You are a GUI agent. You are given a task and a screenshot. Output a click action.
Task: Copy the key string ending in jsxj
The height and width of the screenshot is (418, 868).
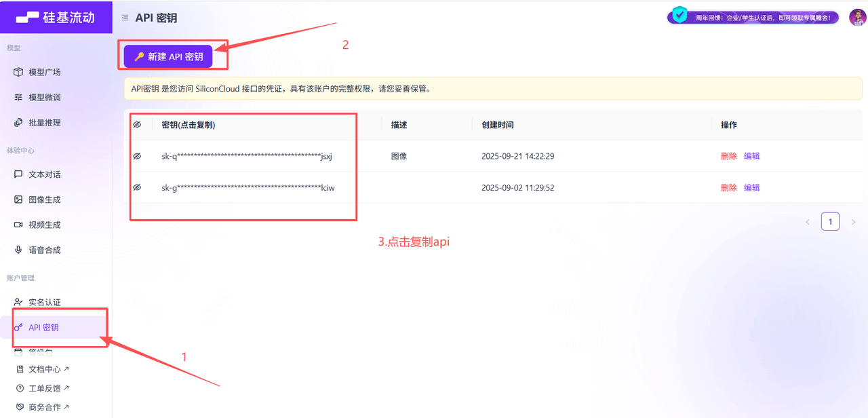point(247,156)
